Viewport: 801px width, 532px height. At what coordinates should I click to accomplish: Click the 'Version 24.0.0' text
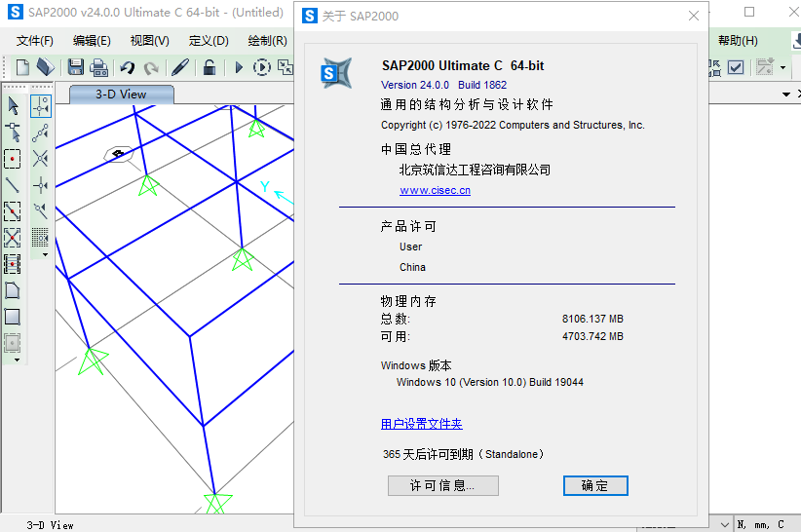coord(415,85)
